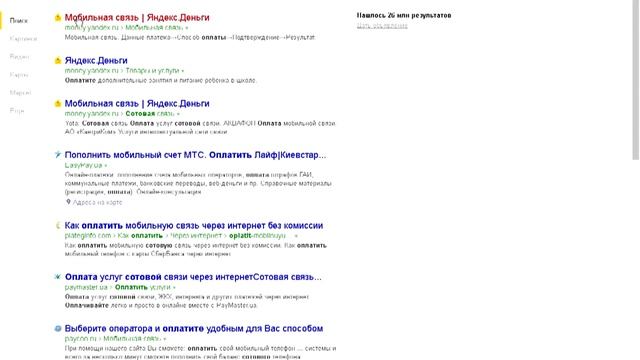
Task: Switch to the Картинки tab
Action: (x=23, y=39)
